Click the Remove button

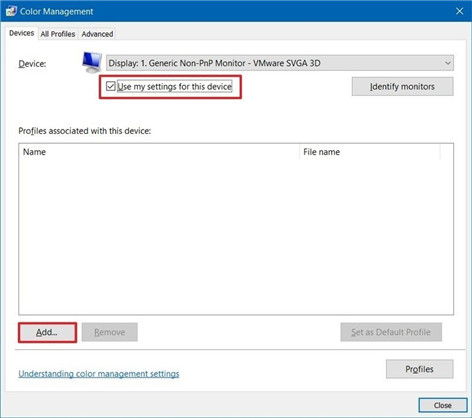tap(110, 332)
